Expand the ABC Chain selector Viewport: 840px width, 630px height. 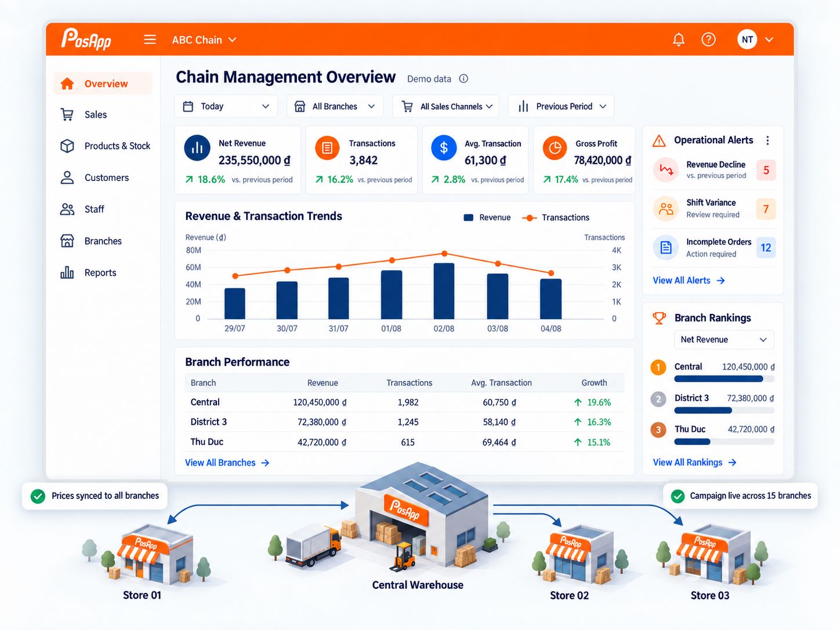pyautogui.click(x=204, y=40)
